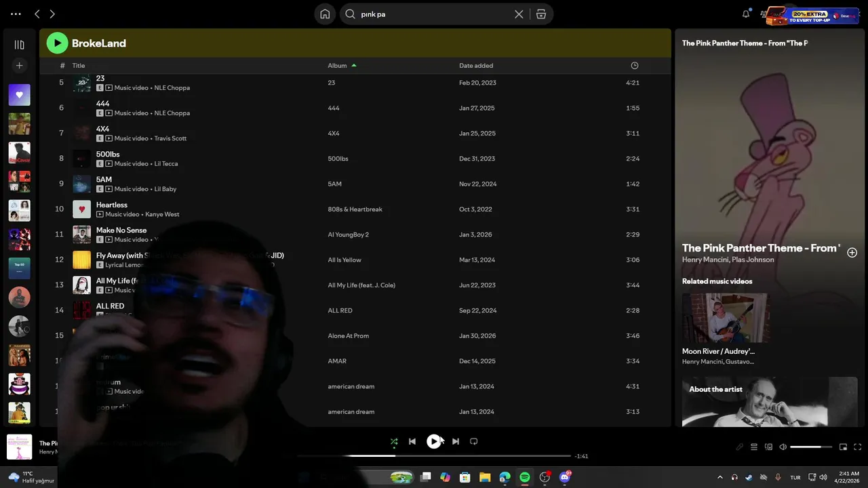Open the weather widget on taskbar
This screenshot has height=488, width=868.
(31, 477)
